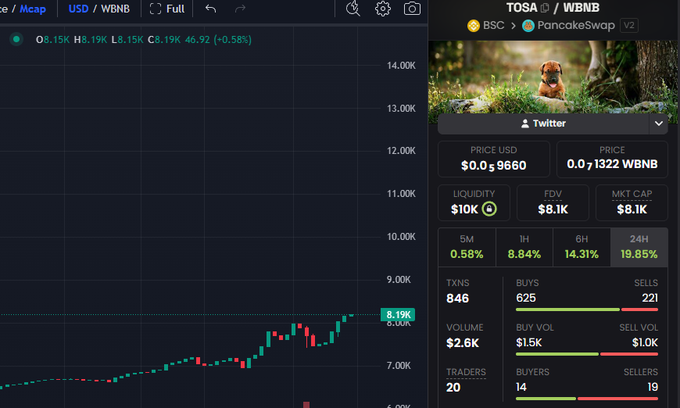
Task: Click the PRICE USD box
Action: (494, 159)
